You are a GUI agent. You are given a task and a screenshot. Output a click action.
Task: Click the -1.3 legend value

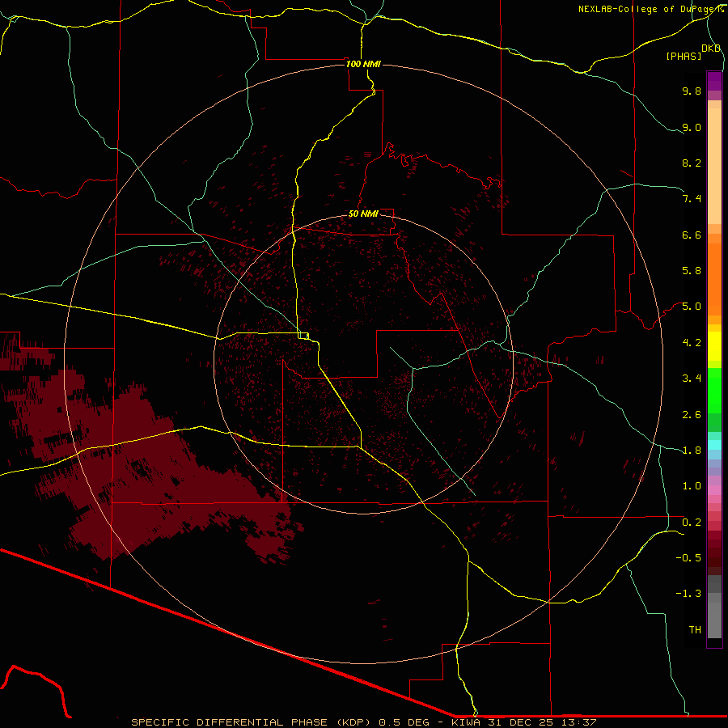[688, 594]
